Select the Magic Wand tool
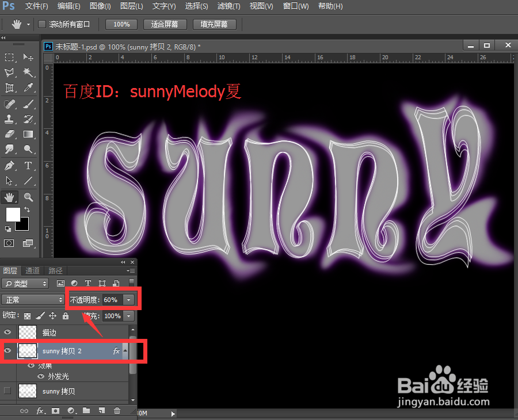The width and height of the screenshot is (518, 420). coord(28,72)
